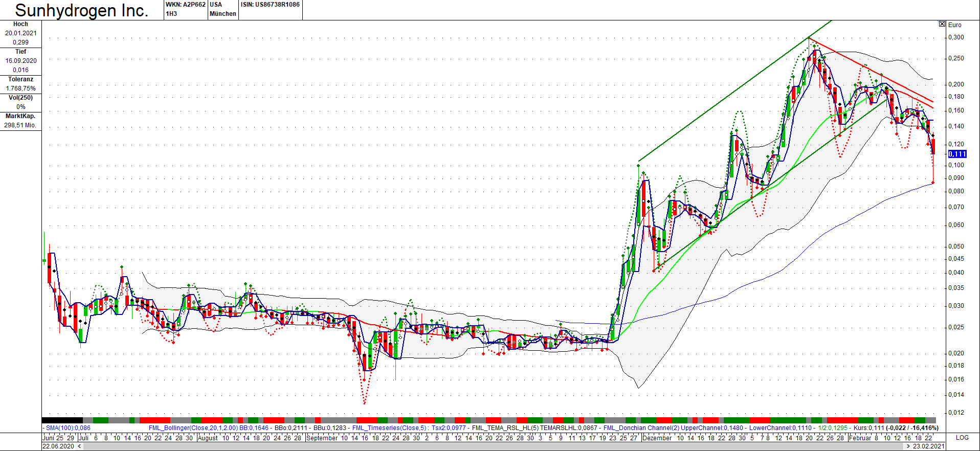The image size is (980, 451).
Task: Click the scrollbar left arrow beside 22.06.2020
Action: (x=79, y=446)
